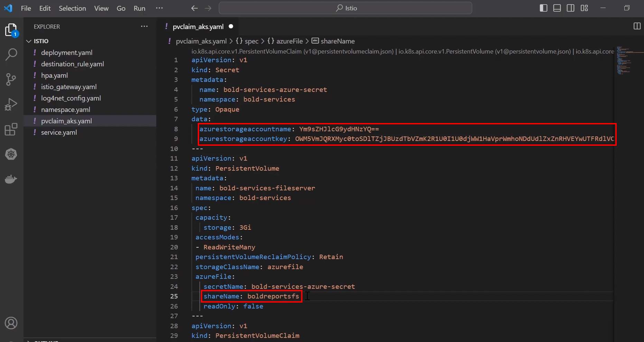The width and height of the screenshot is (644, 342).
Task: Go forward with the right arrow
Action: 208,8
